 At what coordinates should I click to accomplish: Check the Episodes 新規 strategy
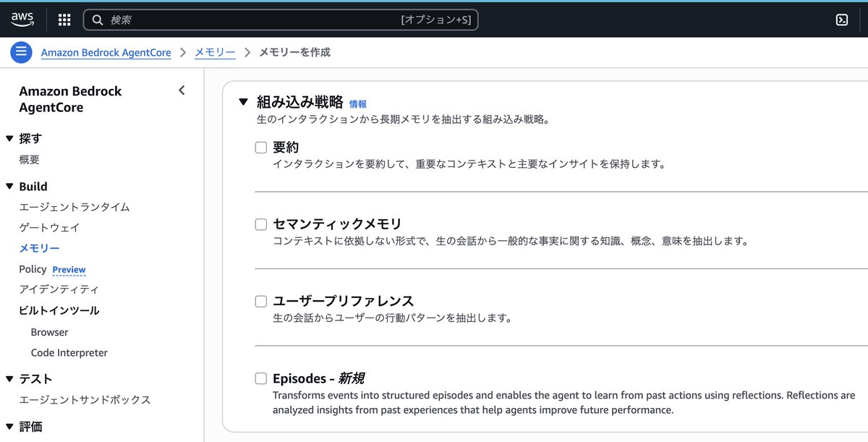coord(260,378)
